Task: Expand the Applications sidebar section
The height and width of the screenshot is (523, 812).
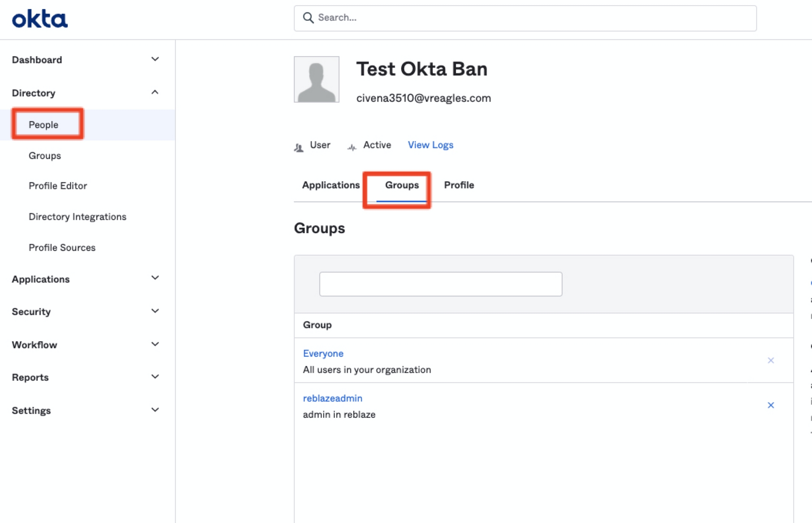Action: [155, 278]
